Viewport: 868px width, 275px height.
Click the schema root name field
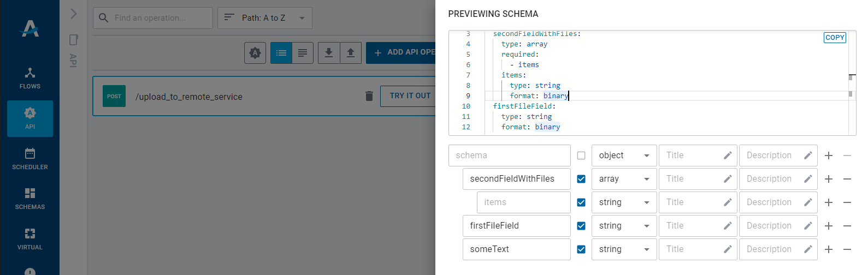point(510,156)
